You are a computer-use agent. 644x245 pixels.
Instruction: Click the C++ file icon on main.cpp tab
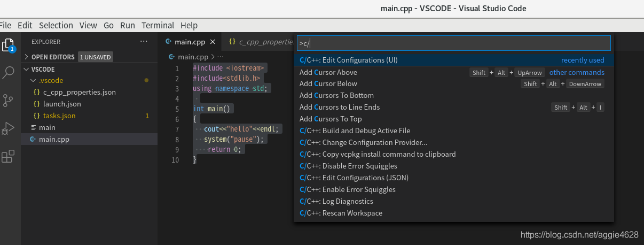pyautogui.click(x=169, y=42)
